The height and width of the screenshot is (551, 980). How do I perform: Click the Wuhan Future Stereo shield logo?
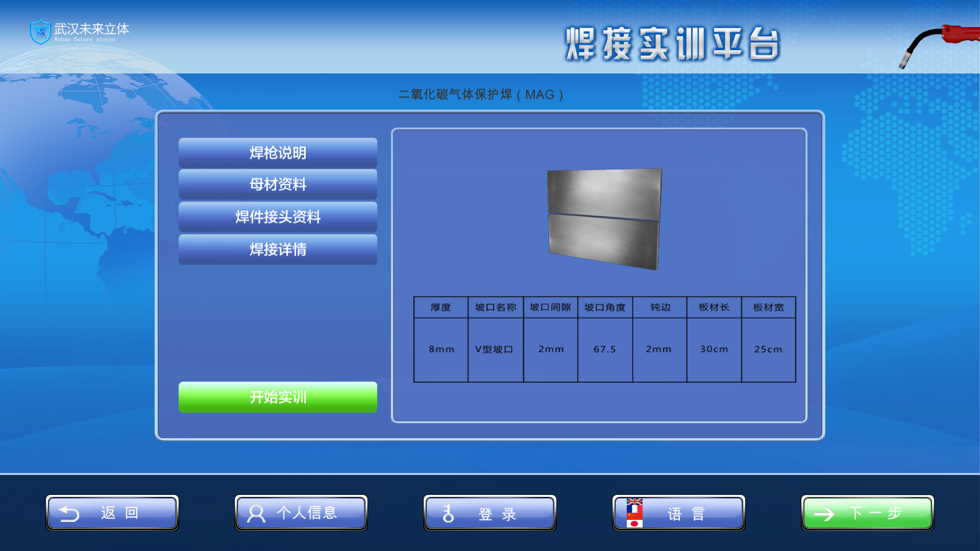pos(40,32)
